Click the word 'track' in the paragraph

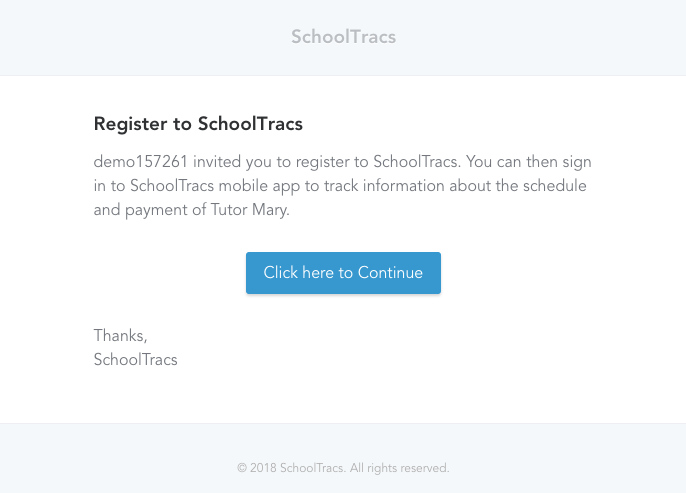[x=334, y=186]
